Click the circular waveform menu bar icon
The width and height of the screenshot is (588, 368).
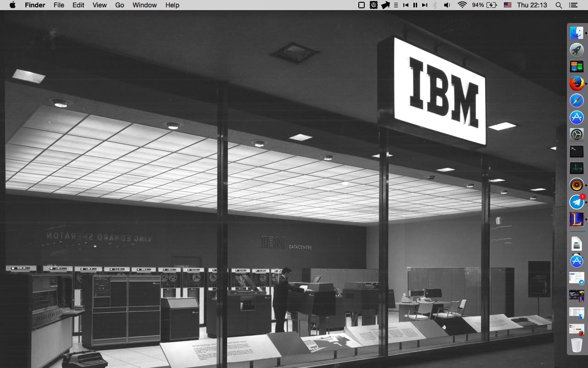coord(374,5)
